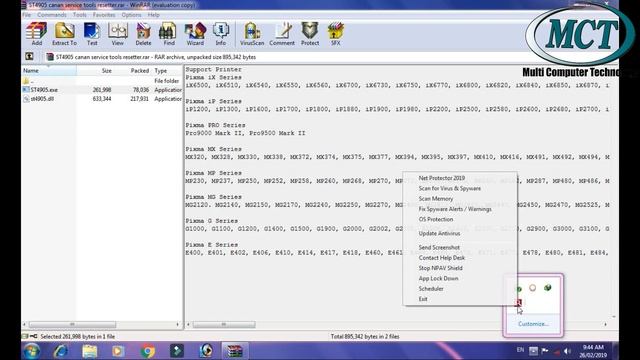
Task: Go up one level folder icon
Action: 29,56
